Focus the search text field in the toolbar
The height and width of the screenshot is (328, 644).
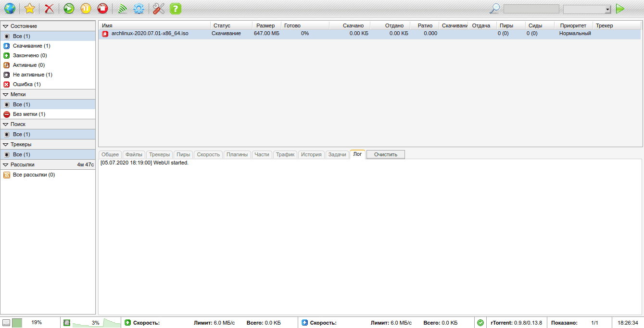coord(531,9)
